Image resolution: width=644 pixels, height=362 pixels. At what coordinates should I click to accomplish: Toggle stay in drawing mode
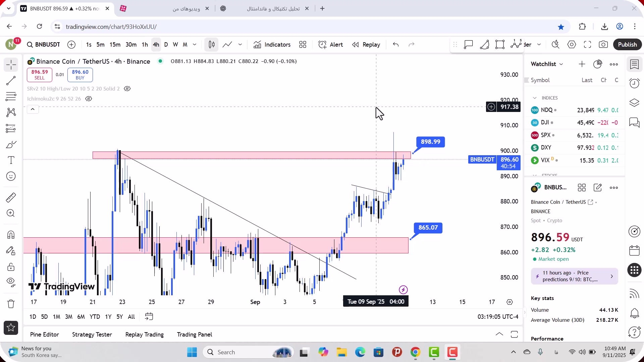[x=11, y=251]
